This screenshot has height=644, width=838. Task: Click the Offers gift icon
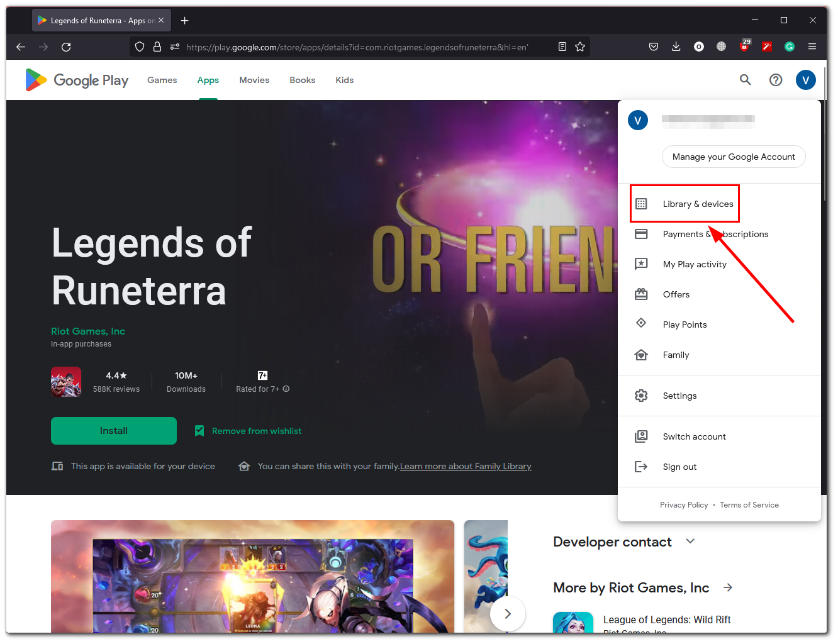point(641,294)
